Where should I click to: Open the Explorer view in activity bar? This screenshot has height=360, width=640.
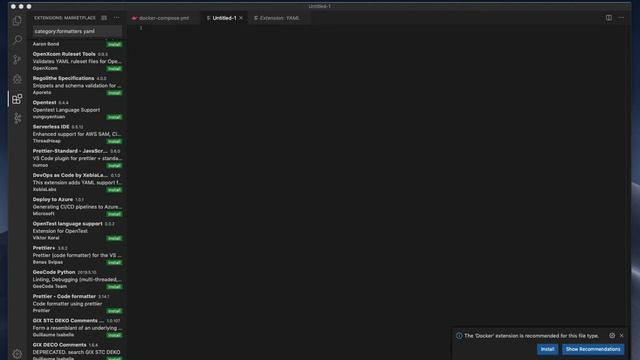[17, 20]
